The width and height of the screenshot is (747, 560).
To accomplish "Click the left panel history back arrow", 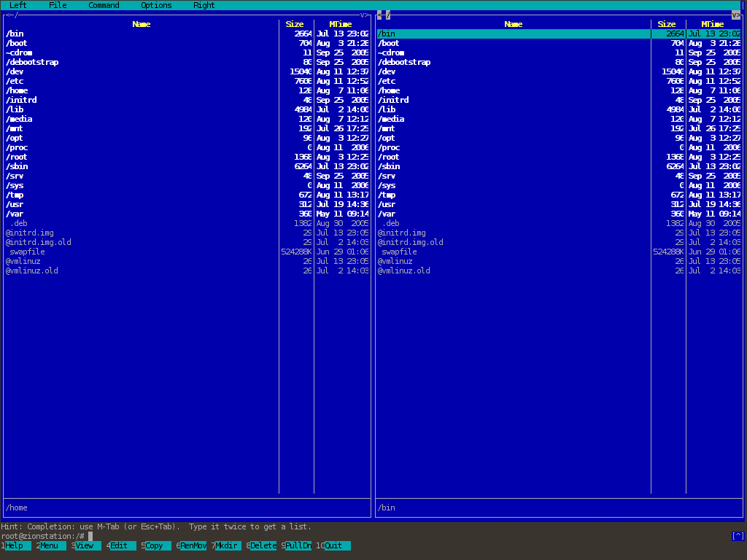I will click(7, 15).
